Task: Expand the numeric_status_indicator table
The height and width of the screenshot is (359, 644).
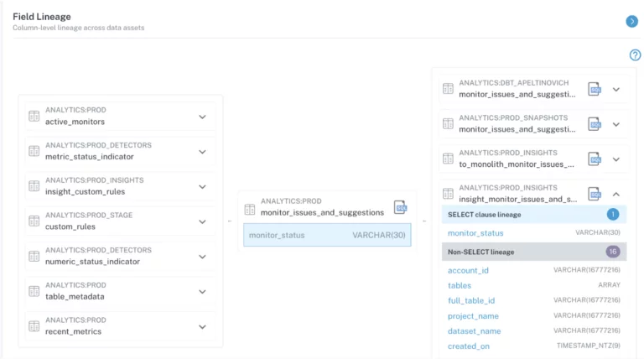Action: pos(202,257)
